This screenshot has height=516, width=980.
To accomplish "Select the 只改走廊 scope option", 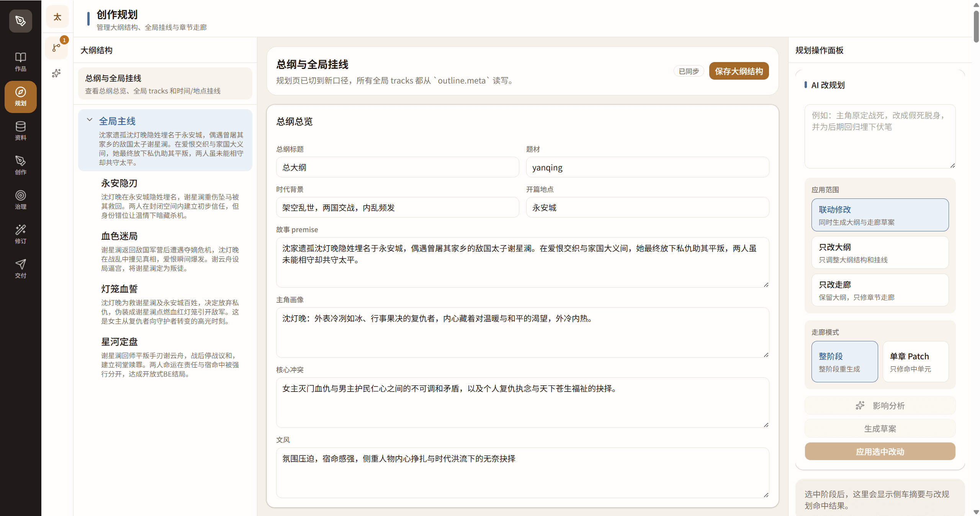I will [x=880, y=290].
